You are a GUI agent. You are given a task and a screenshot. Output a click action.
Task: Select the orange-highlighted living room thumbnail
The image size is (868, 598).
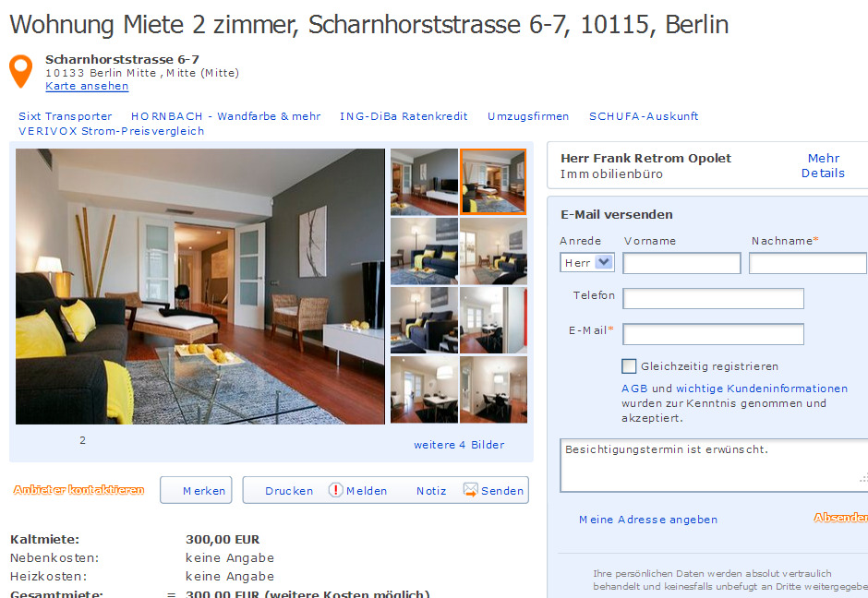(493, 182)
